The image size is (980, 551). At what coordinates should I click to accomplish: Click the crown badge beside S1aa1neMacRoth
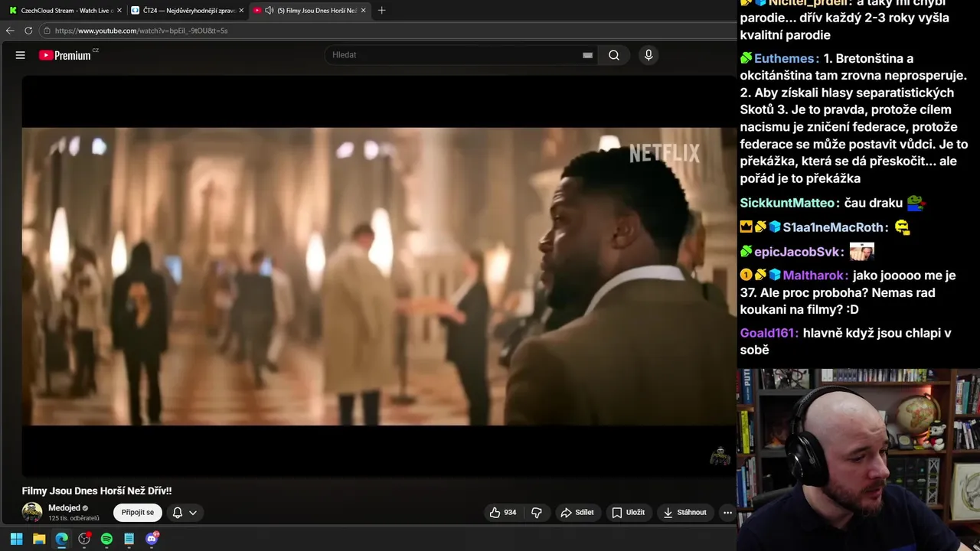click(746, 227)
